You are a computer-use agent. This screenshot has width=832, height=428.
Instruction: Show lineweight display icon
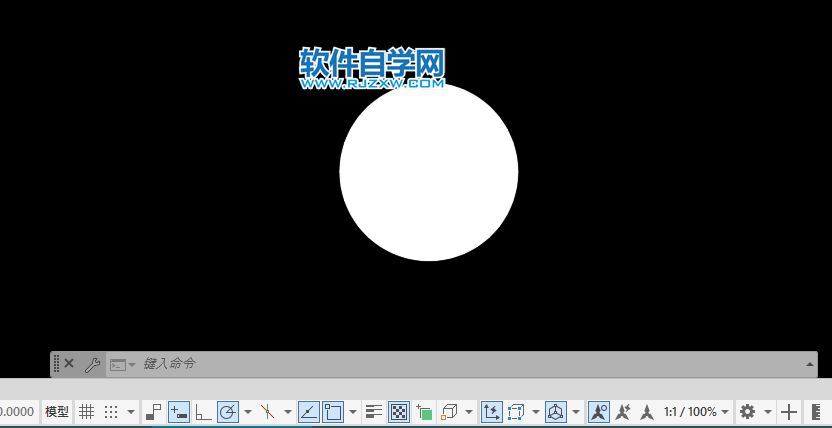(x=374, y=412)
